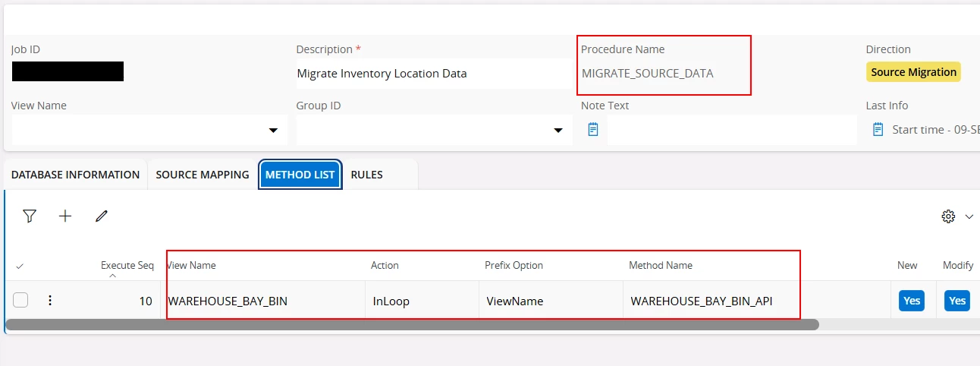
Task: Sort by Execute Seq column header
Action: coord(127,266)
